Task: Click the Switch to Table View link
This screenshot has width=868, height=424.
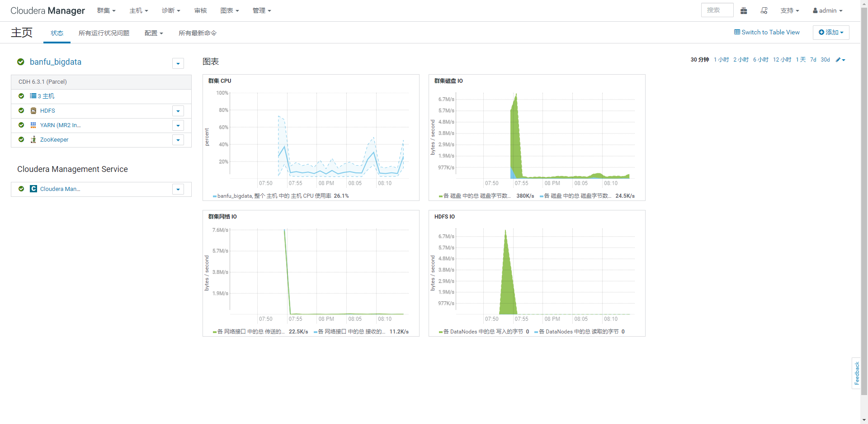Action: click(767, 32)
